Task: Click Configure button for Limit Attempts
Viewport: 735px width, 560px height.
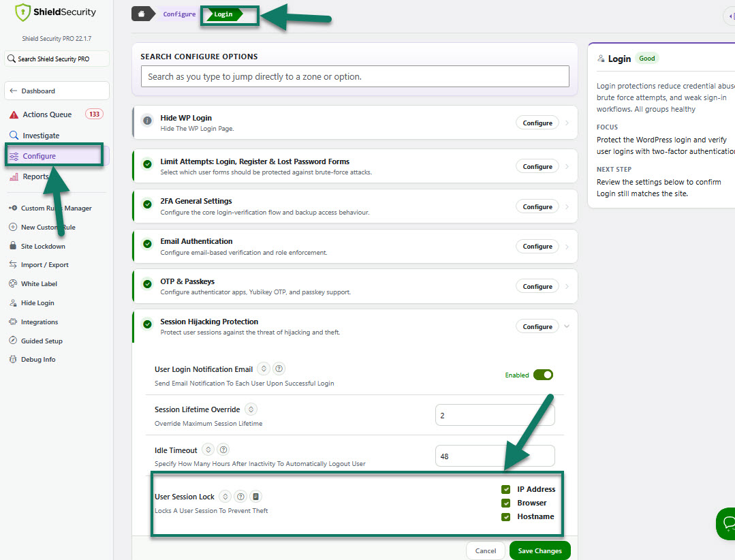Action: click(x=537, y=166)
